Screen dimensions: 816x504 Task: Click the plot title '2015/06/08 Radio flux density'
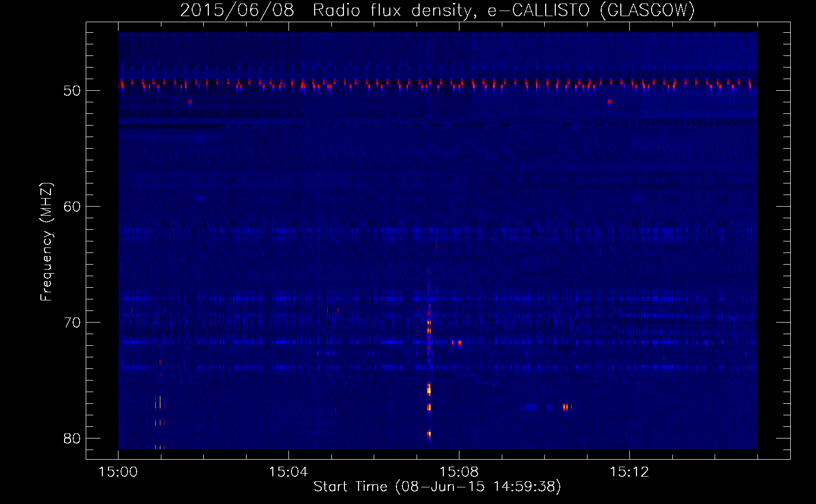(327, 10)
